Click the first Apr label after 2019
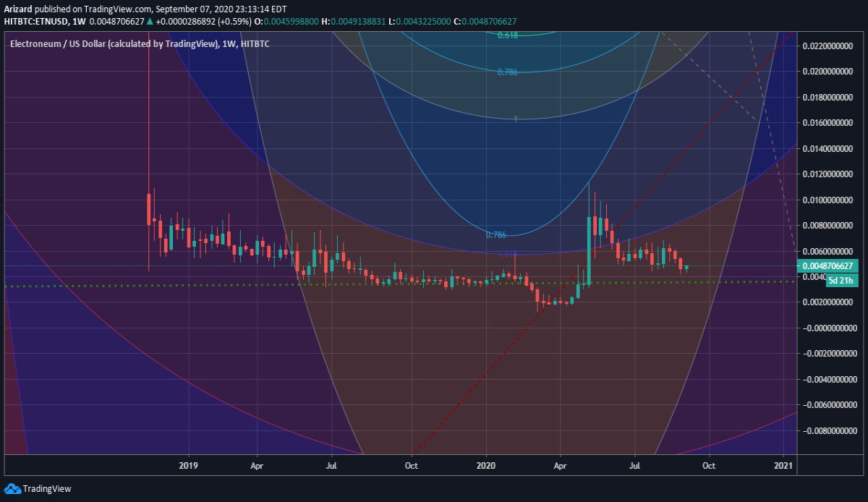 (x=257, y=466)
